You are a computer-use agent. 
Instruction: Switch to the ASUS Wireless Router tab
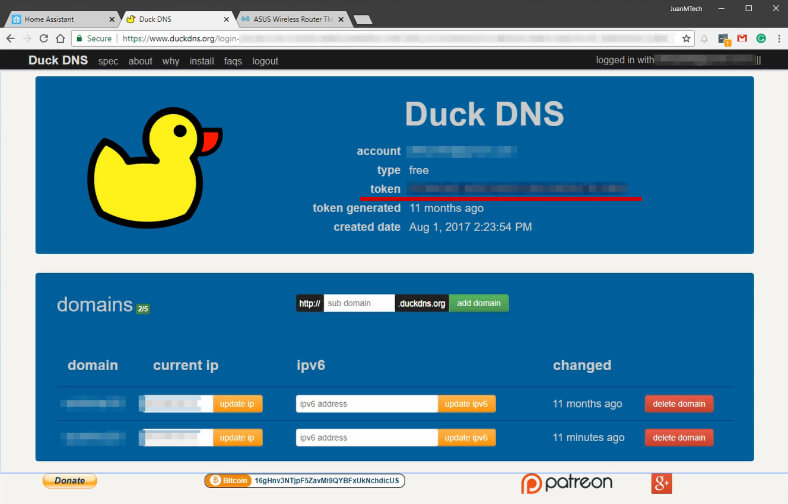[291, 19]
